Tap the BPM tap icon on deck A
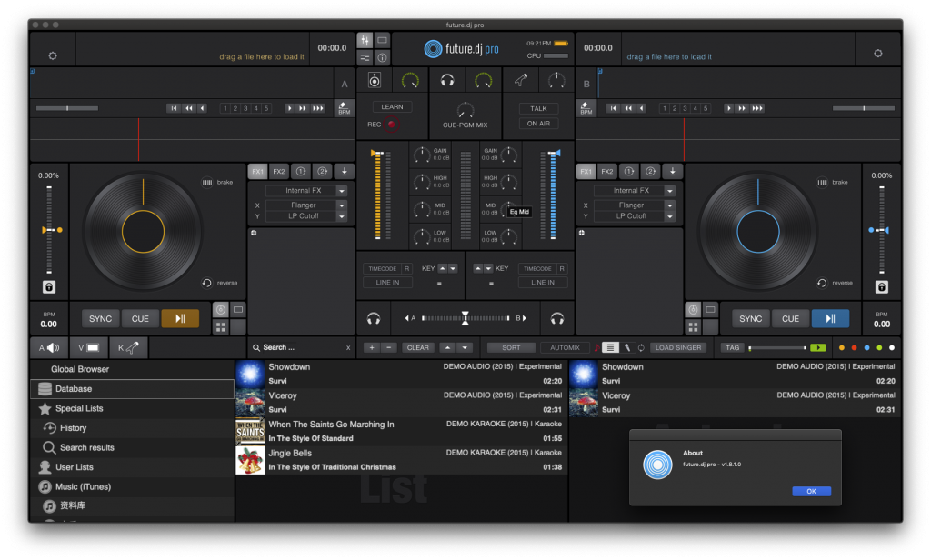The height and width of the screenshot is (560, 931). [344, 108]
